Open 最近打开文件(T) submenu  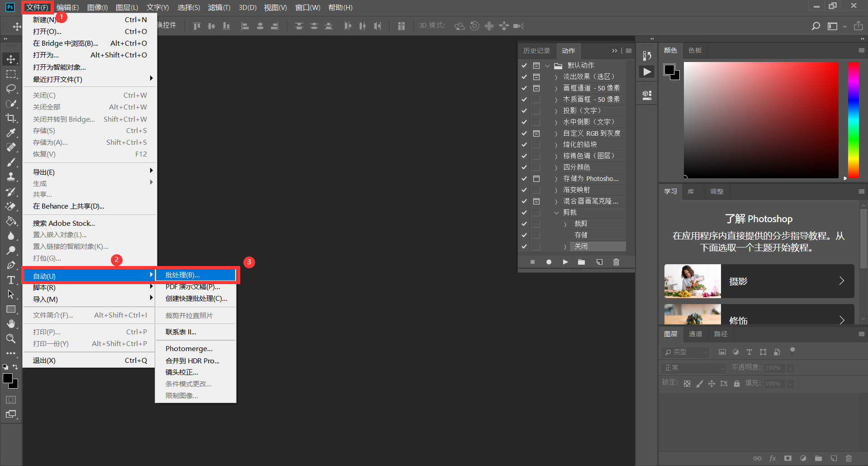(90, 79)
